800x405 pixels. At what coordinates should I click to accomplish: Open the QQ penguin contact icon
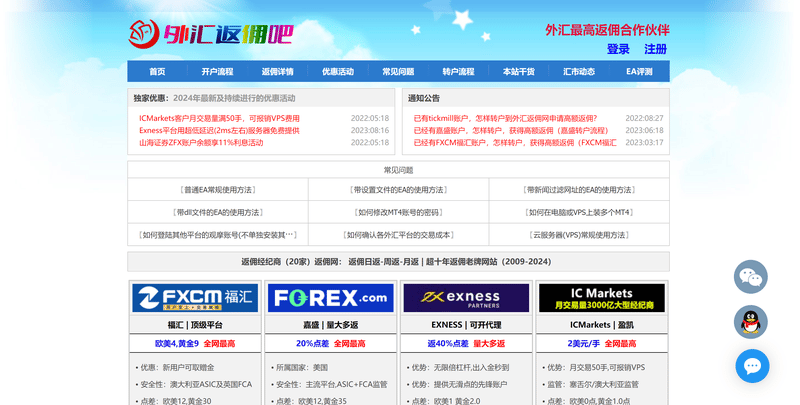[751, 322]
